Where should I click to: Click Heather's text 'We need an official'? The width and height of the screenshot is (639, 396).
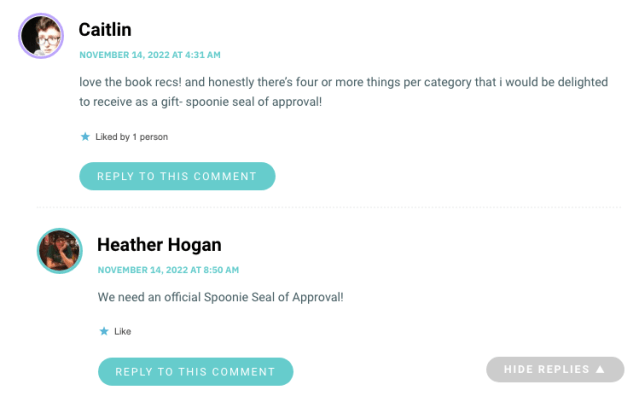coord(149,297)
